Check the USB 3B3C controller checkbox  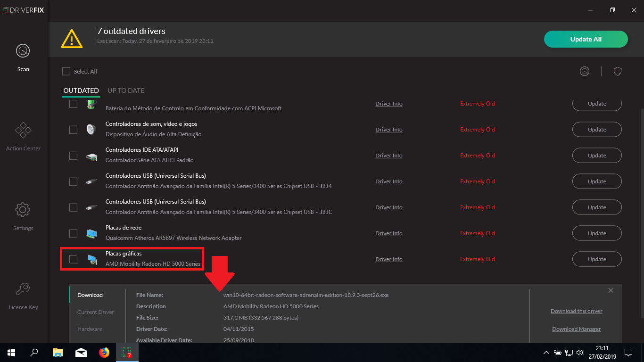[x=73, y=207]
